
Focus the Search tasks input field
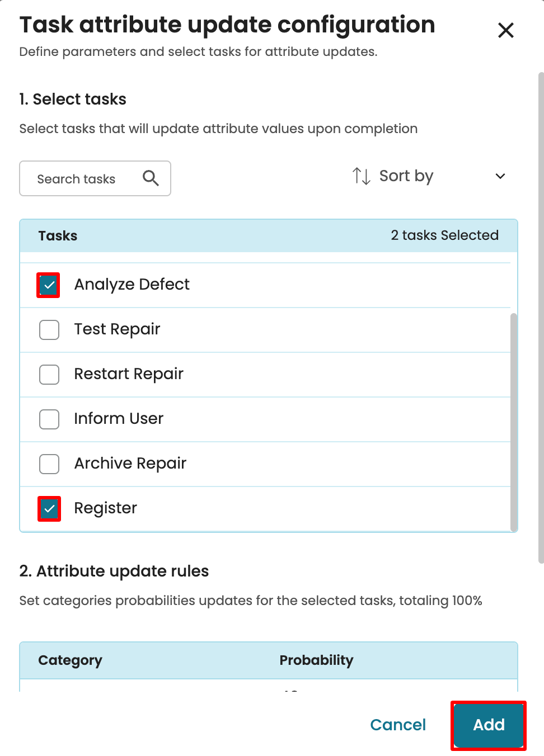[x=76, y=179]
